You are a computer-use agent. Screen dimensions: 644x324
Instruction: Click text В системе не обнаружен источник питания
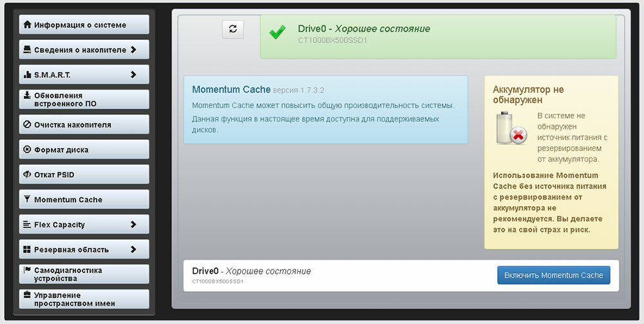pyautogui.click(x=572, y=137)
